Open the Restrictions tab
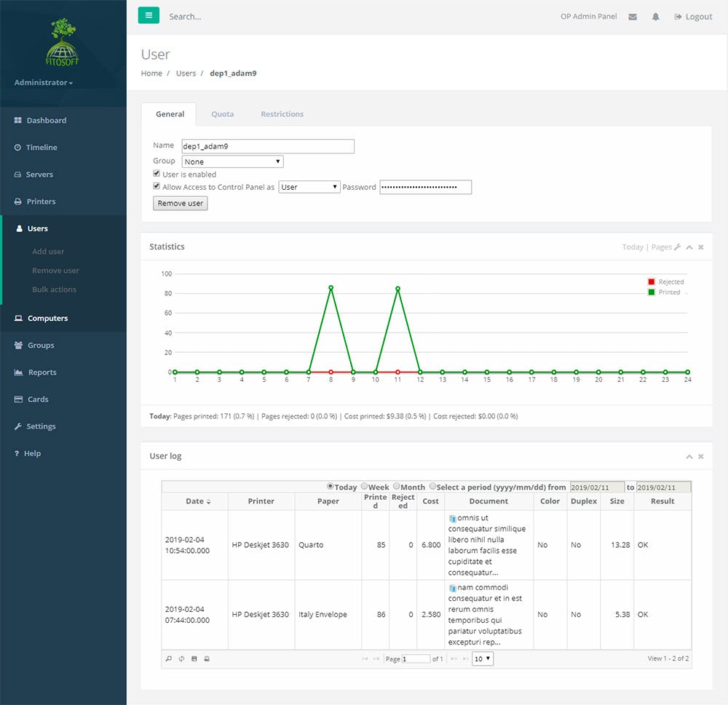This screenshot has height=705, width=728. pos(282,113)
